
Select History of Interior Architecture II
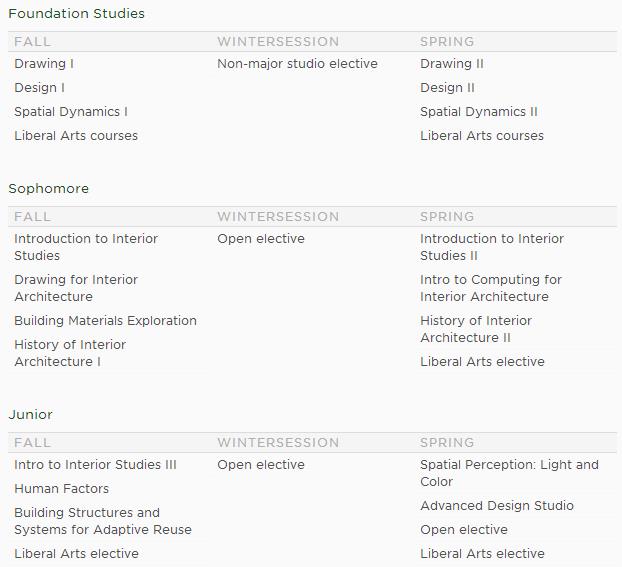(x=476, y=329)
